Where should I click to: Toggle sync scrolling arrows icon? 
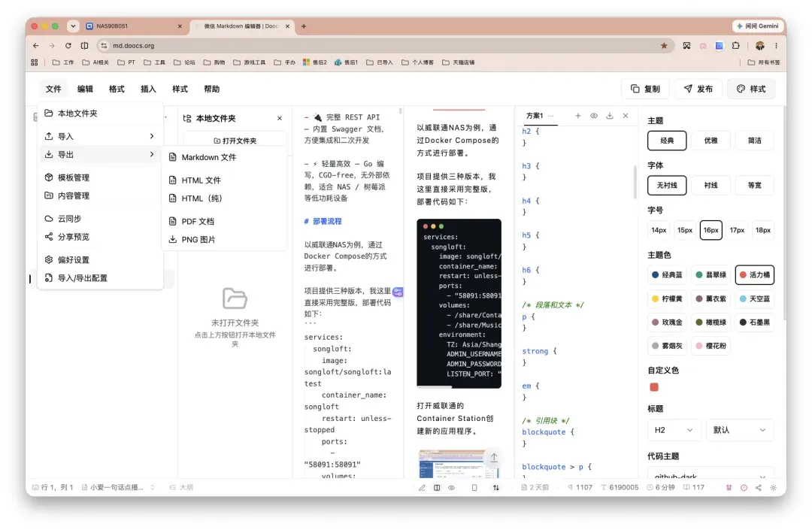click(496, 488)
